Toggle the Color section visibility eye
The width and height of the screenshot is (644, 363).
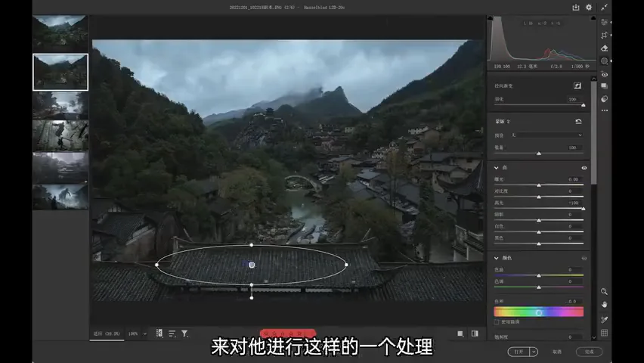[x=584, y=258]
